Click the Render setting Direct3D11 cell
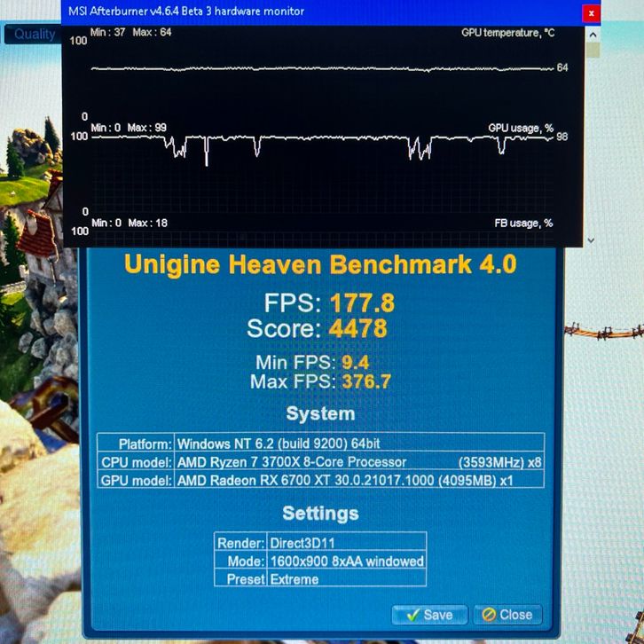Screen dimensions: 644x644 300,543
